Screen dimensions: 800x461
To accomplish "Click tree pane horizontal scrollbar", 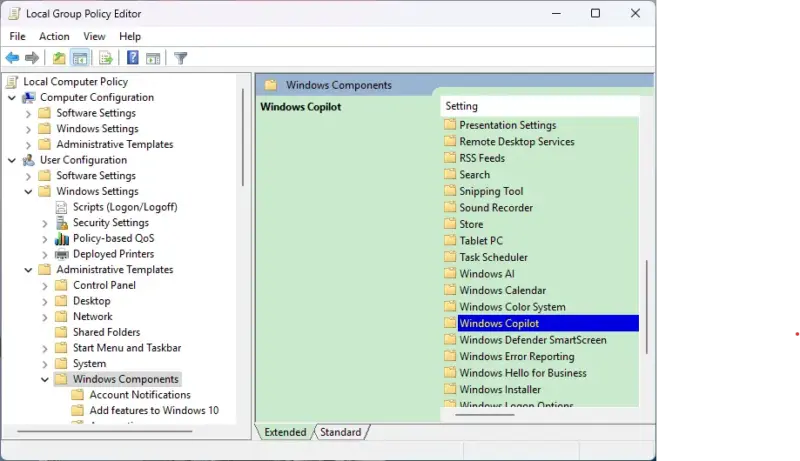I will point(105,431).
